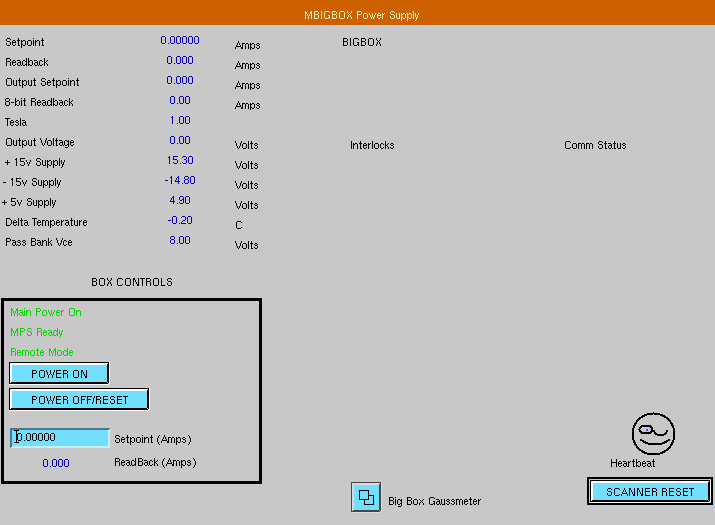Click the ReadBack (Amps) value in Box Controls
715x525 pixels.
point(56,463)
